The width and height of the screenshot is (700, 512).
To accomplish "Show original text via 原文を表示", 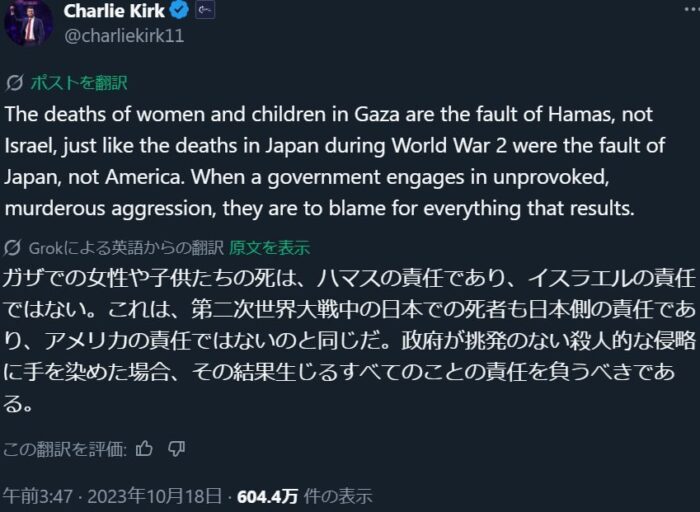I will pos(269,247).
